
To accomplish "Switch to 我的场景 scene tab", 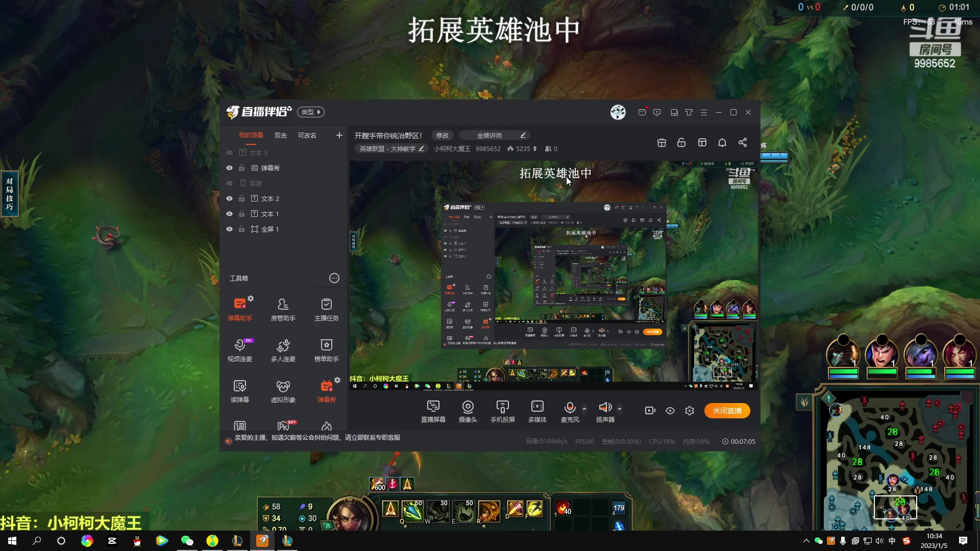I will coord(251,135).
